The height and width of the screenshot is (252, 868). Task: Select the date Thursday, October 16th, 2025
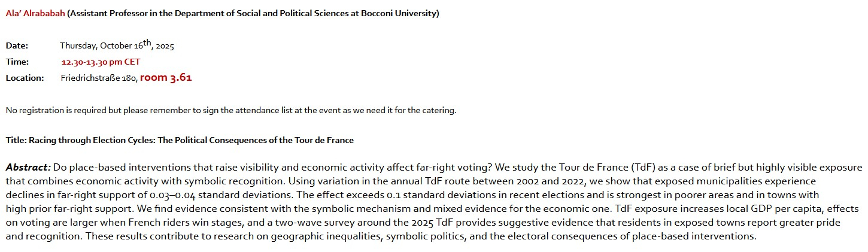(117, 45)
